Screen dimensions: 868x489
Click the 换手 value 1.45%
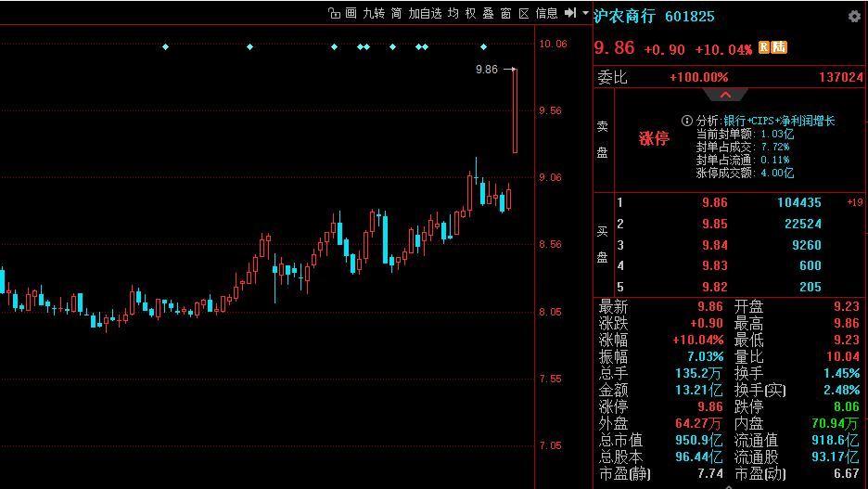tap(842, 374)
